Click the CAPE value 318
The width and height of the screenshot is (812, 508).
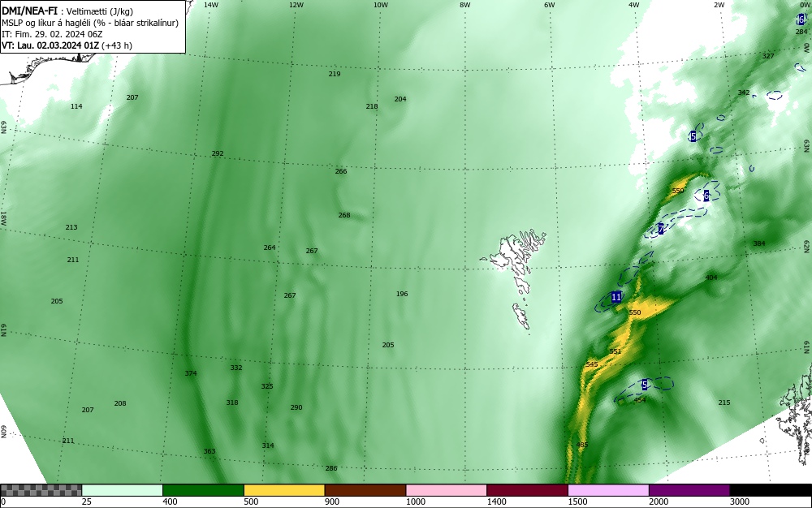[x=232, y=403]
